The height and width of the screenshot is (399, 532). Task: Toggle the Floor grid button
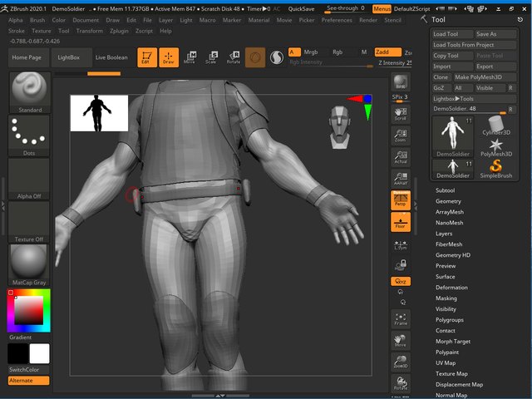(x=401, y=222)
